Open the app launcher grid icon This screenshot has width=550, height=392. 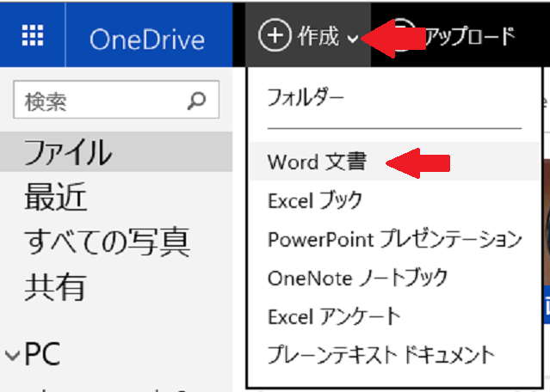pos(33,35)
